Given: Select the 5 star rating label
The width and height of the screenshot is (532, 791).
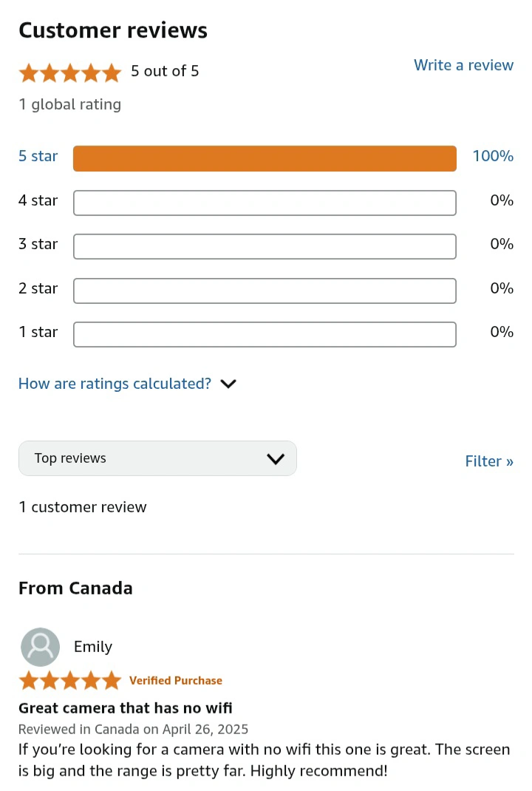Looking at the screenshot, I should (x=38, y=156).
